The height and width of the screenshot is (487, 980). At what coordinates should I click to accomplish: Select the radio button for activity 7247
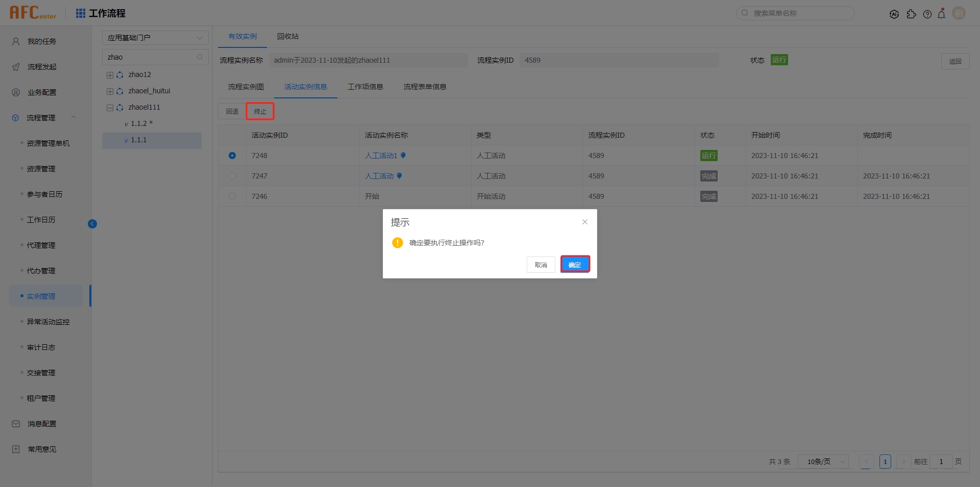coord(233,176)
